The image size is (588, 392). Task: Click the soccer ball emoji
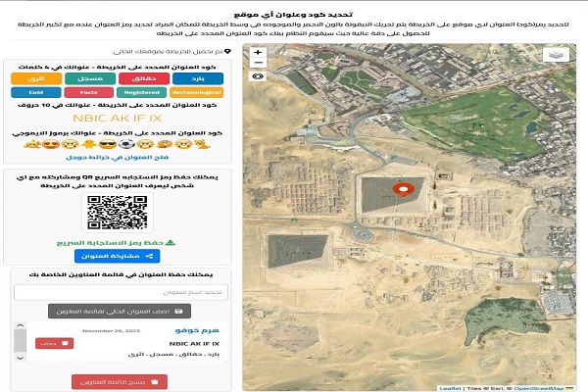click(126, 141)
